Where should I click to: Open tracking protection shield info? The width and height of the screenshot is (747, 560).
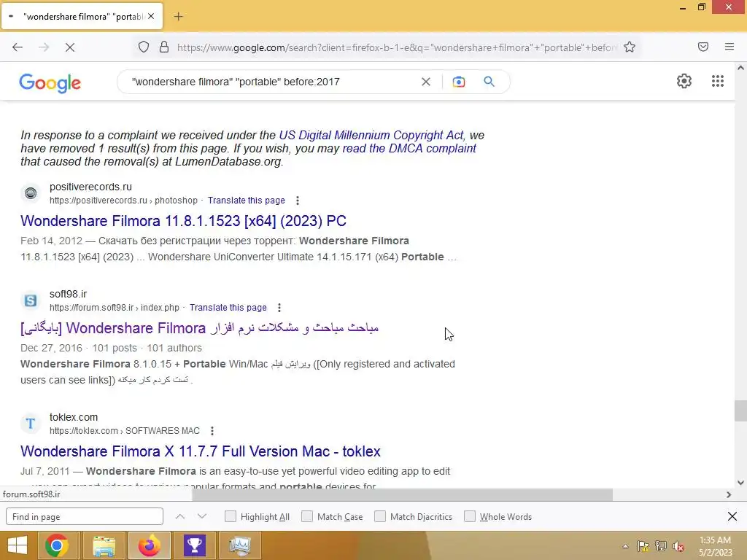(144, 47)
